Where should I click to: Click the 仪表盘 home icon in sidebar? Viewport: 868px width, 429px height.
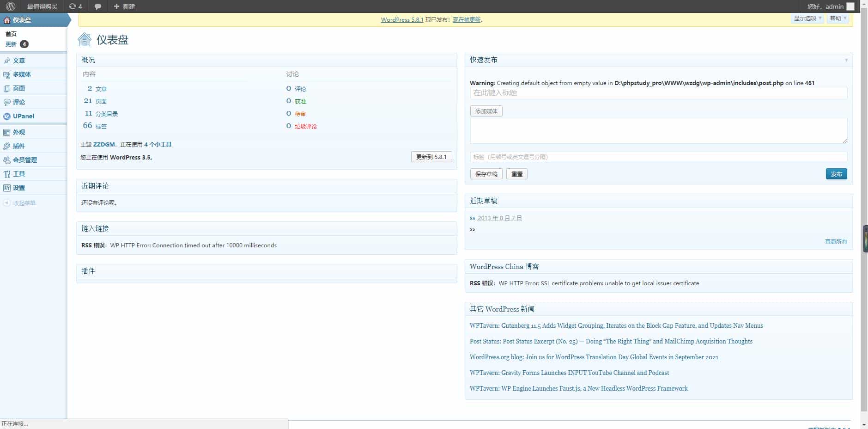pyautogui.click(x=6, y=20)
